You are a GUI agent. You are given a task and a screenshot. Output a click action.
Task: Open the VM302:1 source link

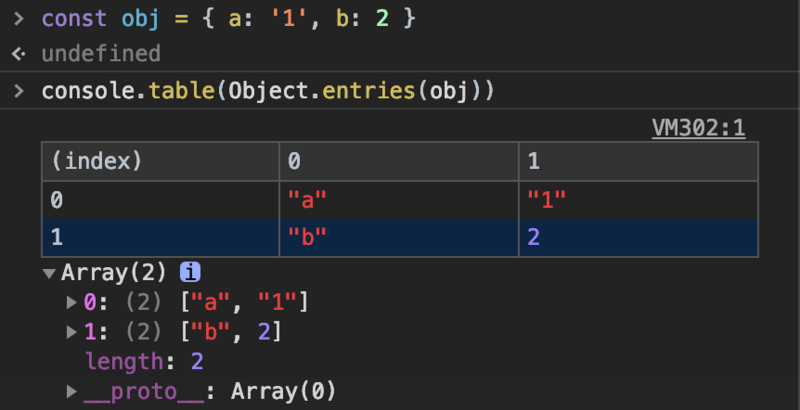[x=698, y=128]
